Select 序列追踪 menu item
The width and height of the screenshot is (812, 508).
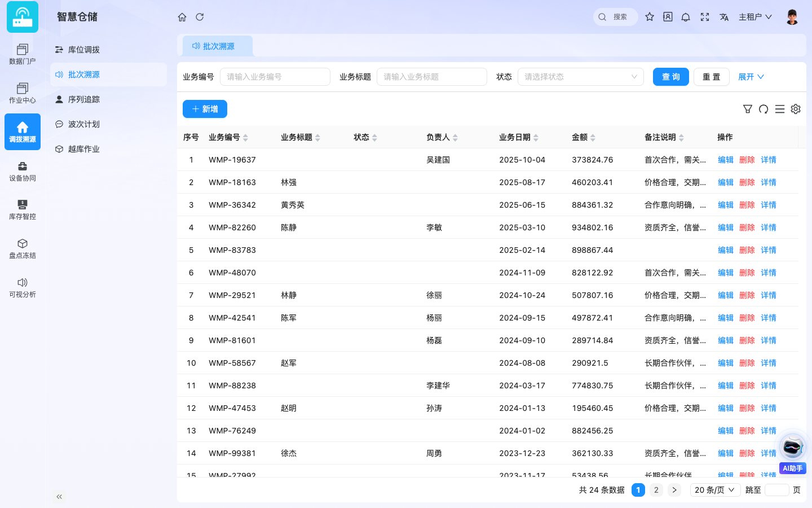click(x=108, y=99)
